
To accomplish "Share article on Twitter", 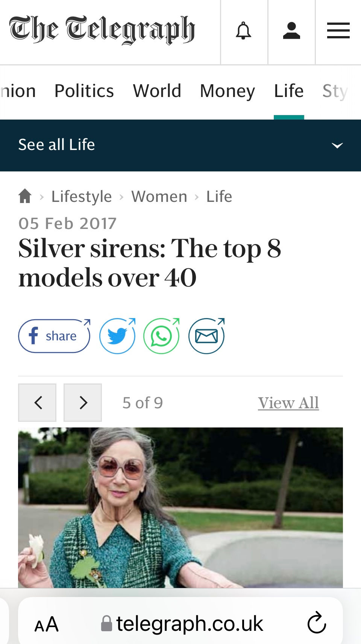I will tap(117, 336).
